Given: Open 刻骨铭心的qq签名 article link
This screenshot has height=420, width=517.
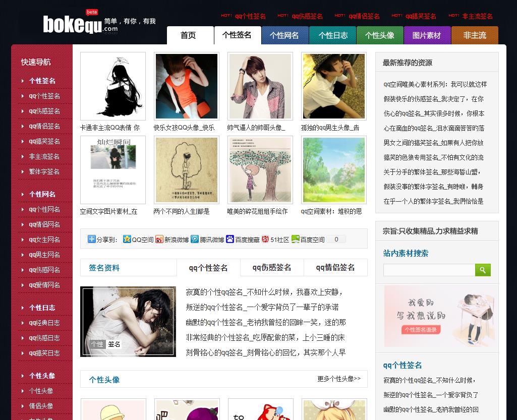Looking at the screenshot, I should coord(266,353).
